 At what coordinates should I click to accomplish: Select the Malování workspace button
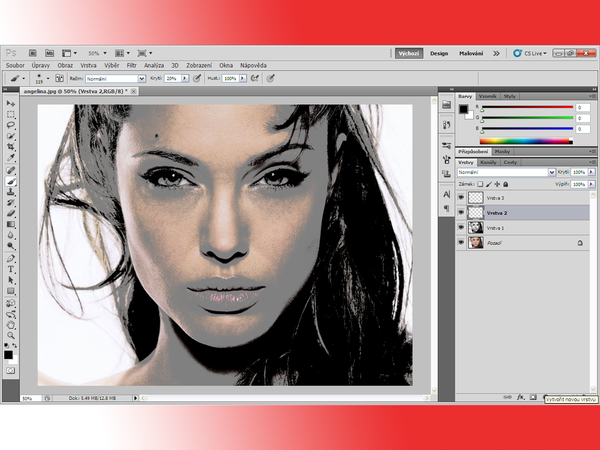(471, 53)
